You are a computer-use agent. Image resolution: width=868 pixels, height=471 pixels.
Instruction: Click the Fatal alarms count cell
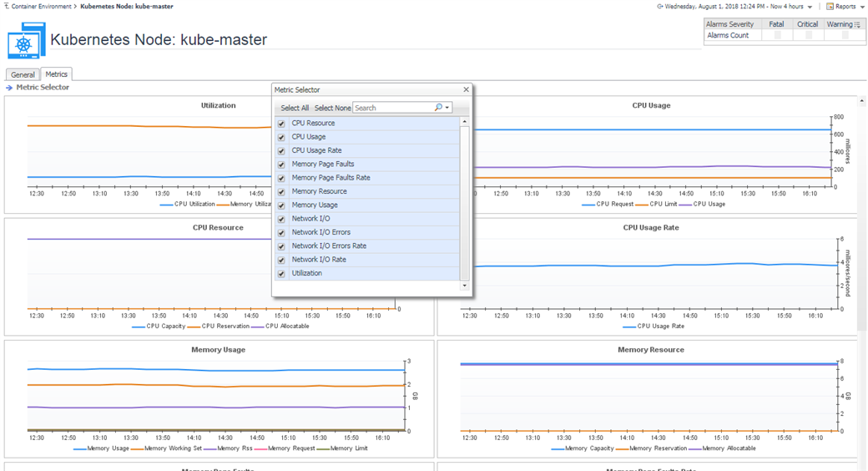[777, 35]
